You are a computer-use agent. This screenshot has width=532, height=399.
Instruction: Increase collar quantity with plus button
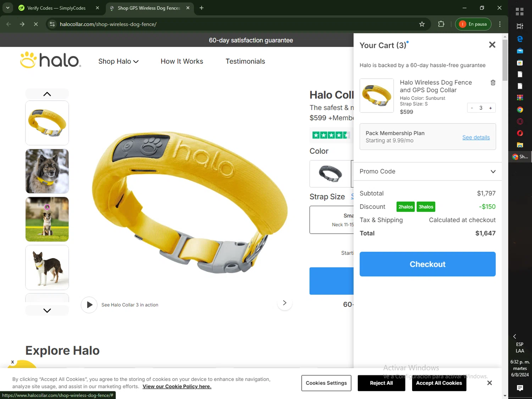pyautogui.click(x=491, y=108)
